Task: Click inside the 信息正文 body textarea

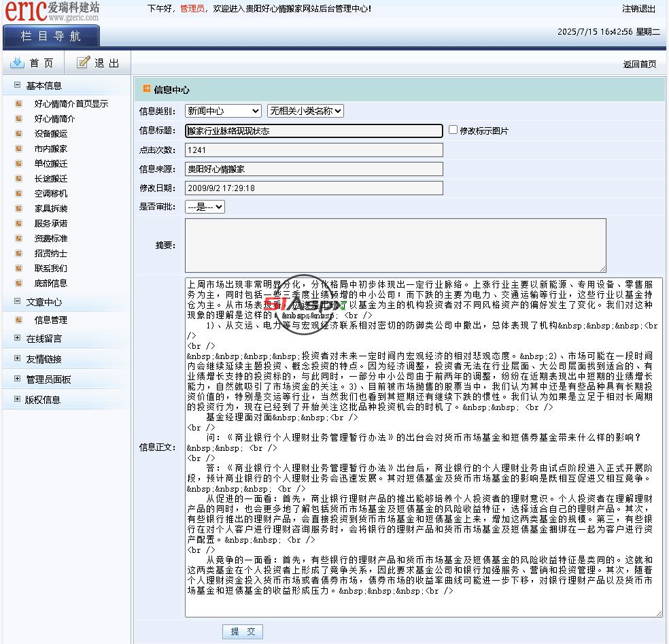Action: coord(424,447)
